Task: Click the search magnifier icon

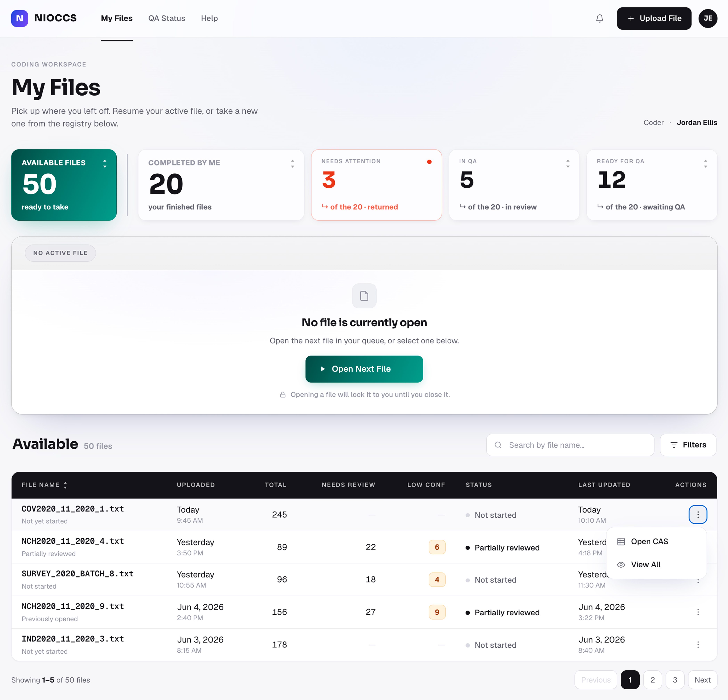Action: [x=498, y=445]
